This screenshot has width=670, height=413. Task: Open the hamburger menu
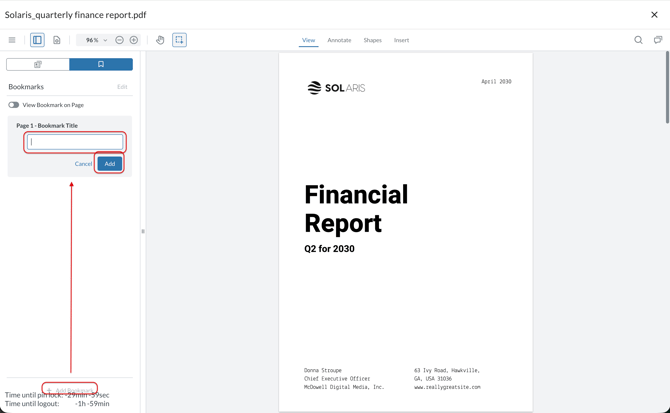click(x=12, y=40)
